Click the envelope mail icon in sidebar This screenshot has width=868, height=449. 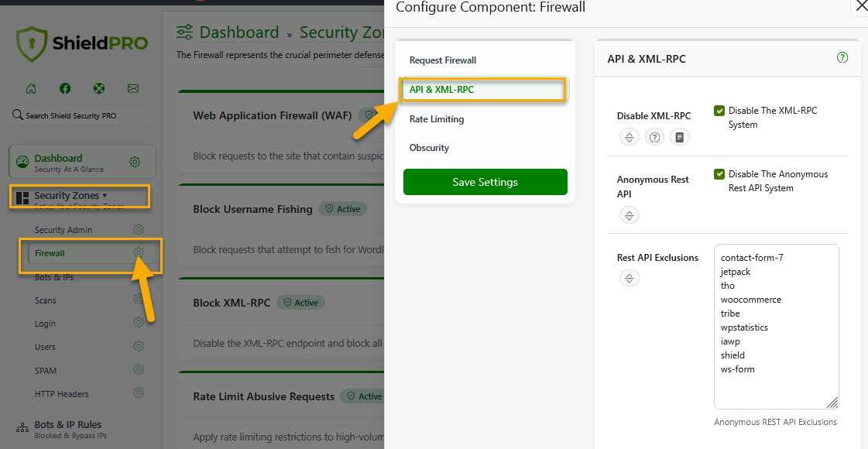(x=133, y=88)
